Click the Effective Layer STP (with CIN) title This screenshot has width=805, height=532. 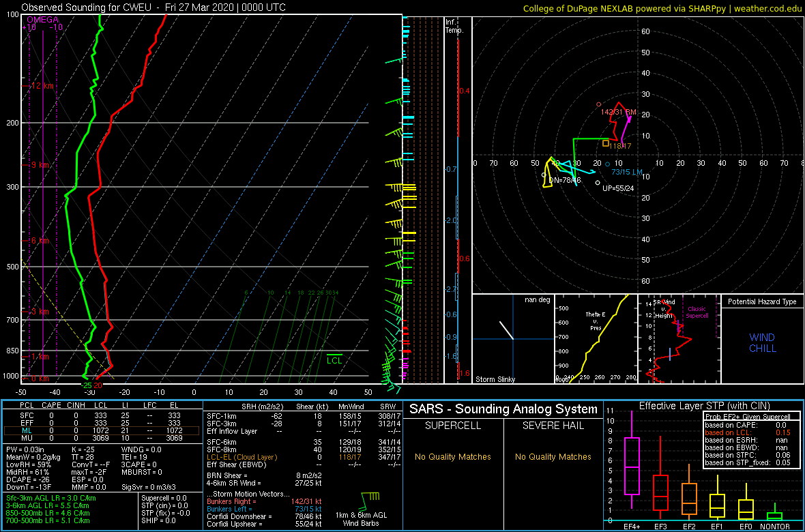(x=704, y=407)
